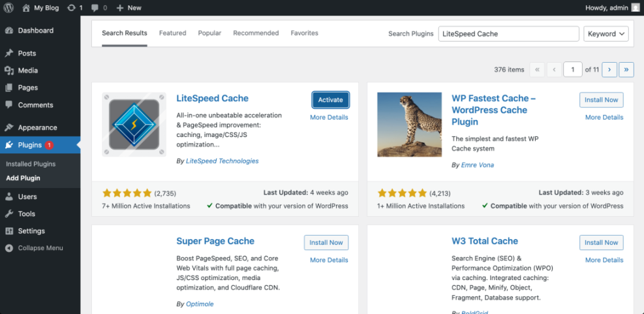Screen dimensions: 644x314
Task: Go to the next page of results
Action: coord(609,69)
